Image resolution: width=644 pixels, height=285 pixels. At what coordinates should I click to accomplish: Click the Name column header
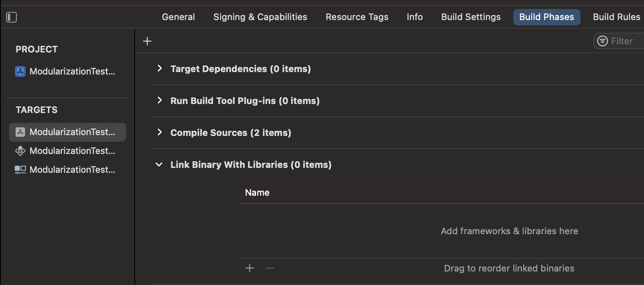point(257,192)
